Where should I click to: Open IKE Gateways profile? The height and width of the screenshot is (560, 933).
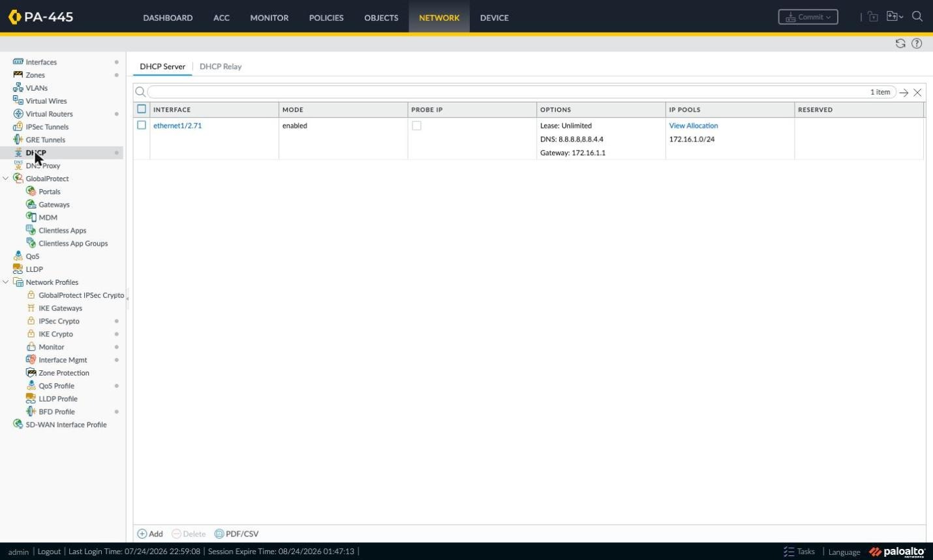click(x=61, y=308)
